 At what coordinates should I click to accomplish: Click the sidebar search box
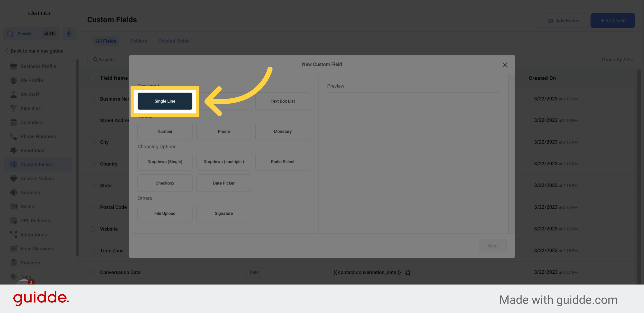(31, 34)
